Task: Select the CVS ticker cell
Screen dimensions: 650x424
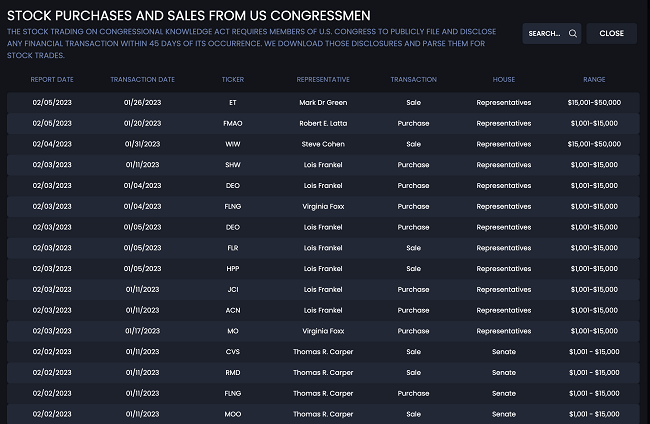Action: click(233, 351)
